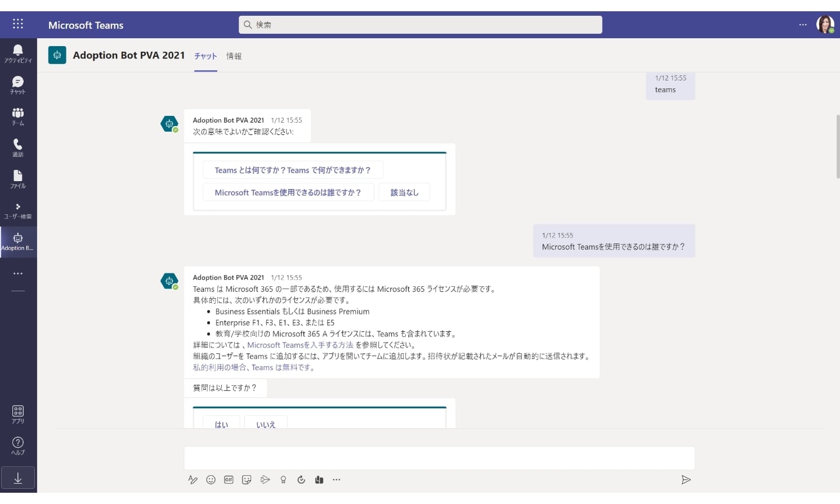Click the Adoption Bot PVA 2021 header icon
This screenshot has height=504, width=840.
[57, 55]
